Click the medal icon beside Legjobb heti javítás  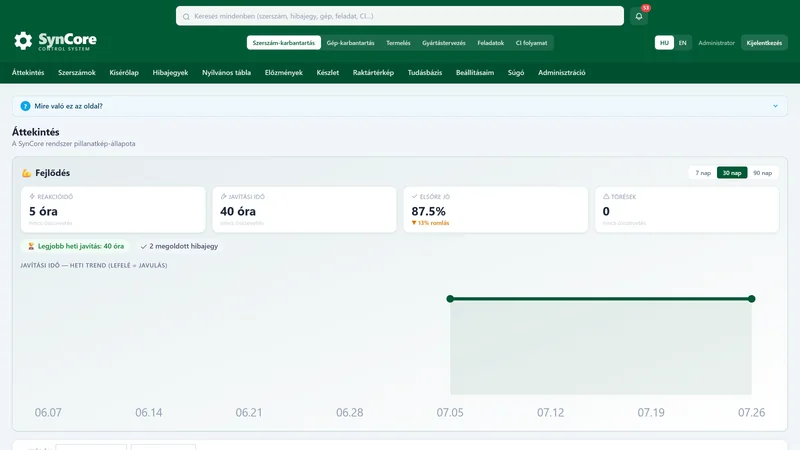click(x=31, y=246)
